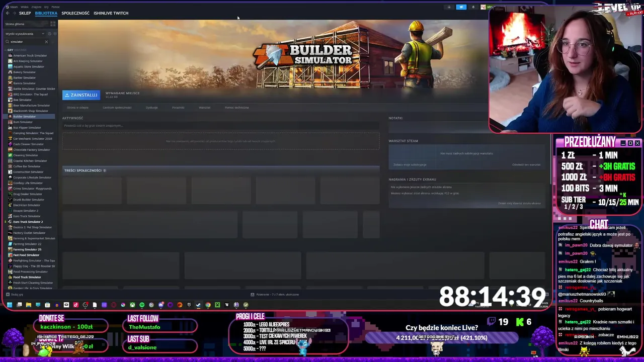Open the Gry menu
Viewport: 644px width, 362px height.
click(46, 7)
